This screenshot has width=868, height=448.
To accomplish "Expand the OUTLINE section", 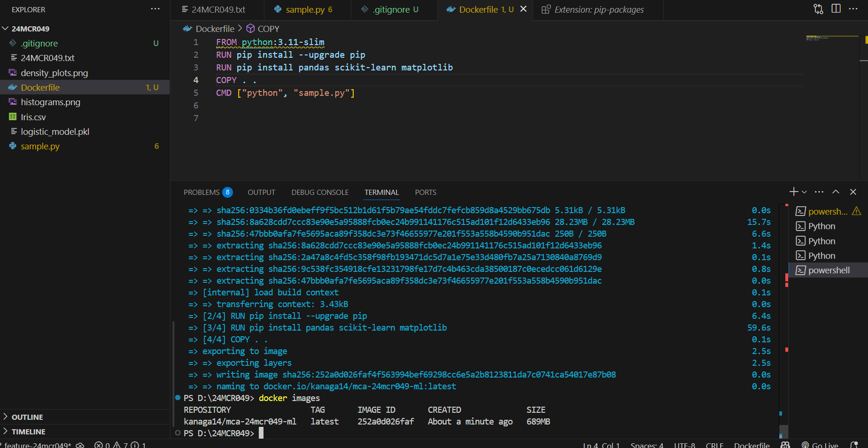I will [85, 417].
